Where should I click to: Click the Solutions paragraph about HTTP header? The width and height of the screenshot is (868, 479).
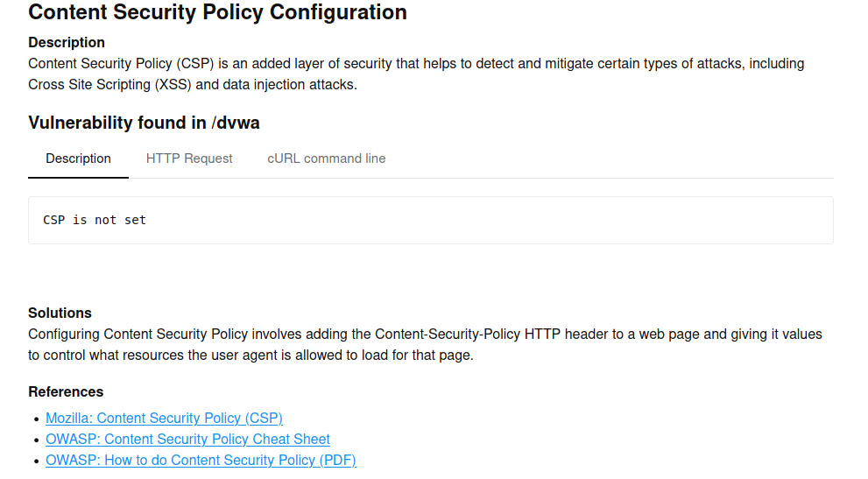pos(425,344)
